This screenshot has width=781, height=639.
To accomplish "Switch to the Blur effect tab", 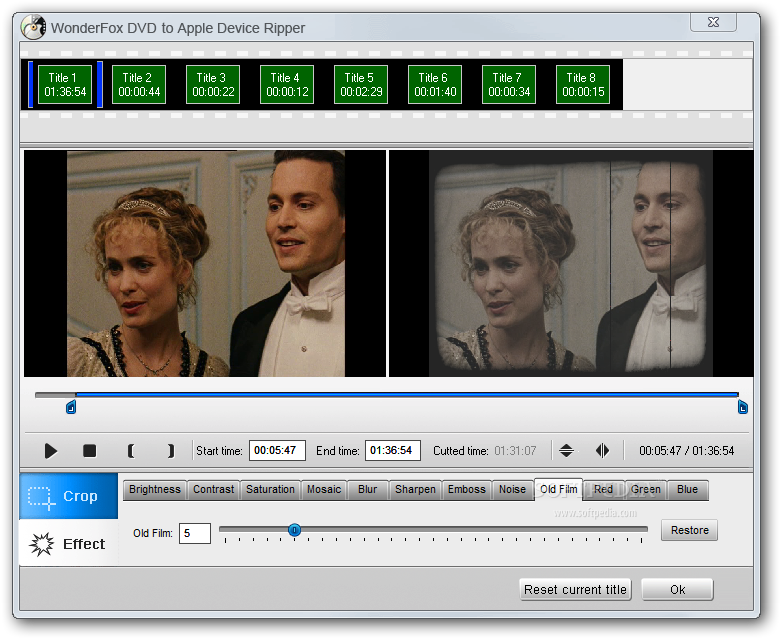I will tap(368, 490).
